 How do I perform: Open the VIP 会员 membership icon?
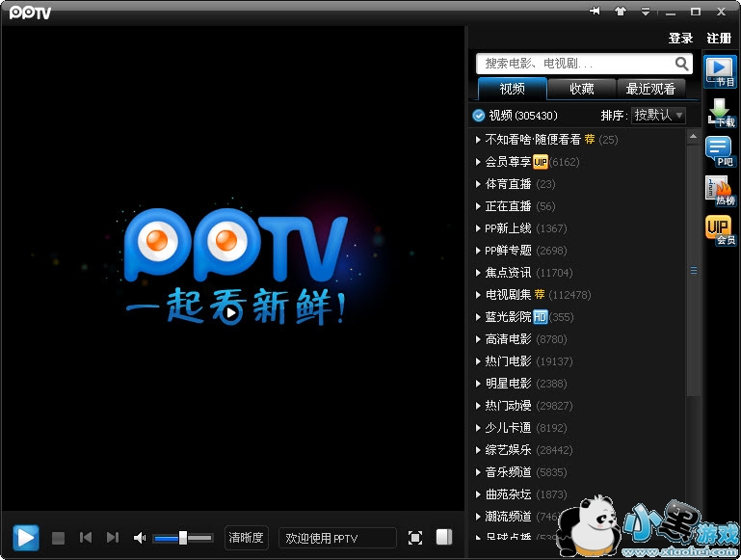pos(720,230)
